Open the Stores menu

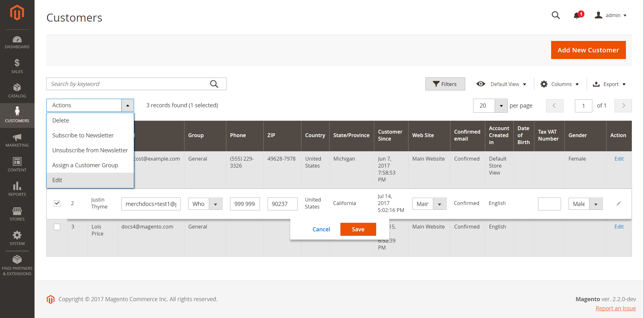click(x=17, y=214)
